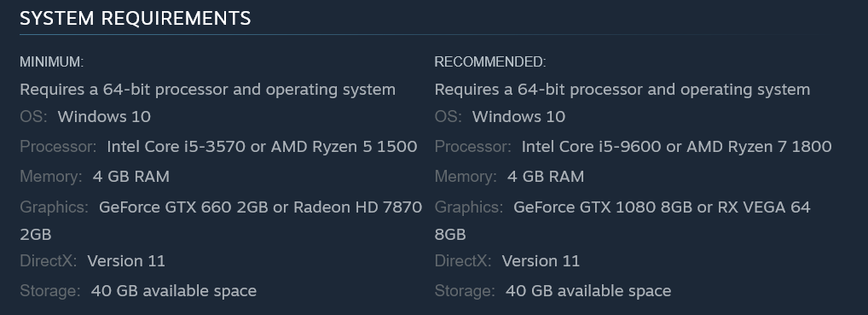The image size is (868, 315).
Task: Click the MINIMUM column label
Action: 51,62
